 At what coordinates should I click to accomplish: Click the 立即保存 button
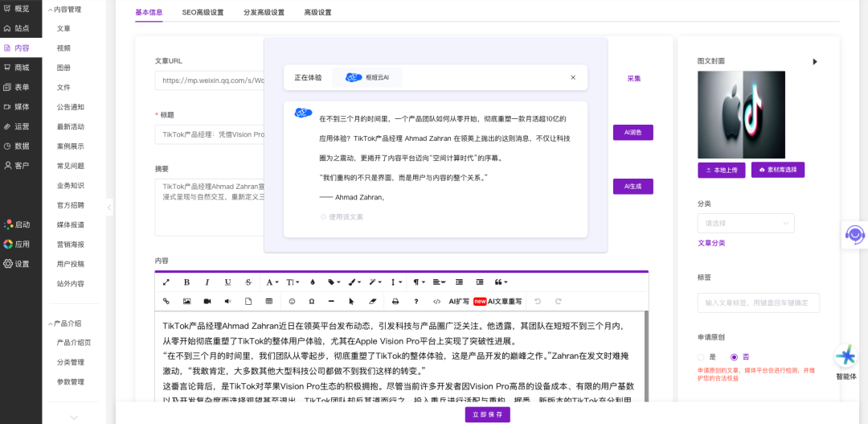click(487, 414)
